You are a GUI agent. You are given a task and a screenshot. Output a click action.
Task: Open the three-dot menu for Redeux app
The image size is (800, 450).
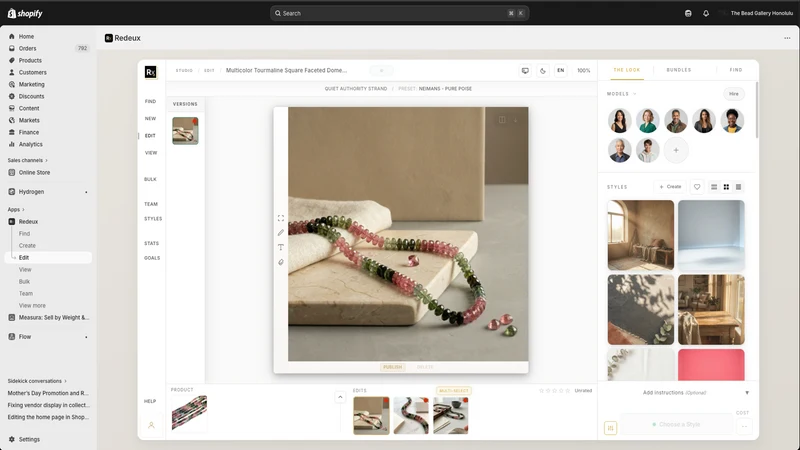tap(787, 38)
